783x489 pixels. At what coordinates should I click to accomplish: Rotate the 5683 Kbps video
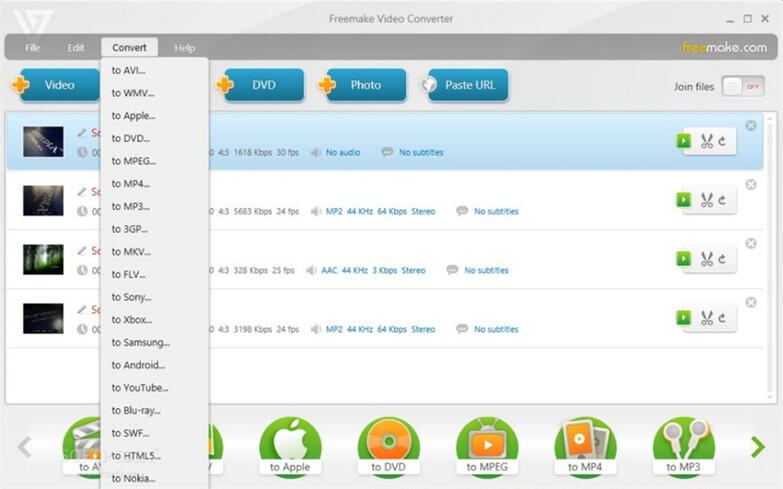[x=722, y=200]
